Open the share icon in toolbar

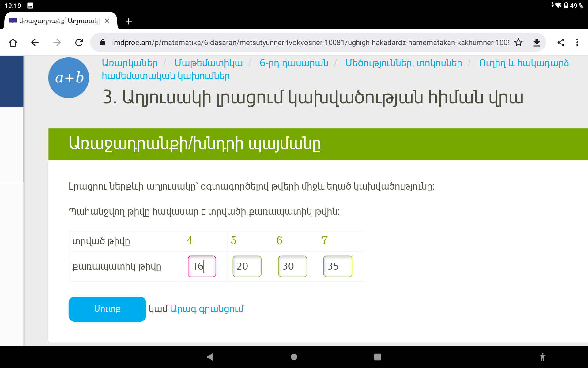click(561, 42)
